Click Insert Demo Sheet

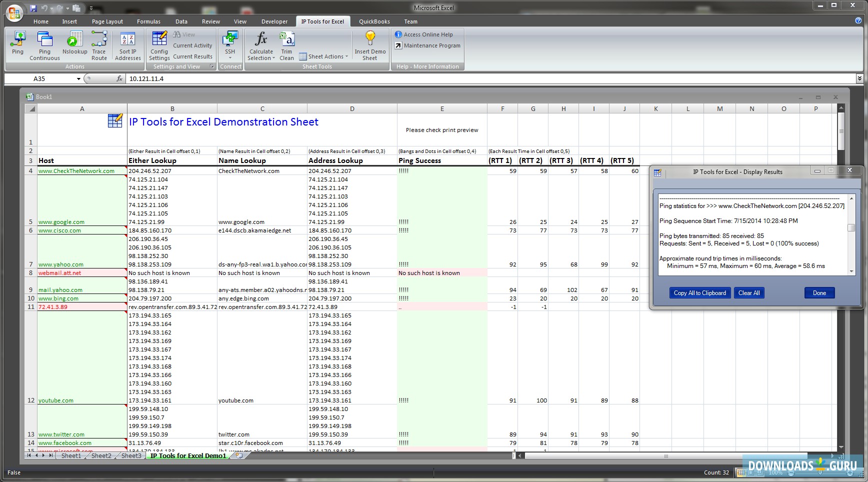point(370,44)
